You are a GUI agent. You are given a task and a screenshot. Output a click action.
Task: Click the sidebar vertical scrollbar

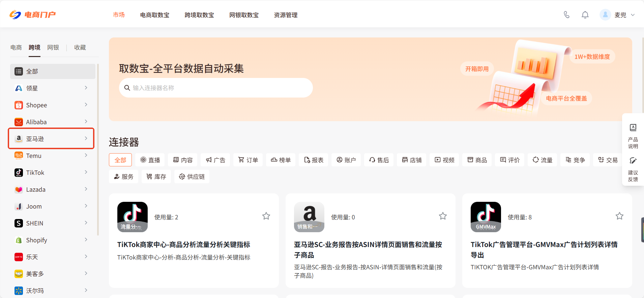[98, 148]
